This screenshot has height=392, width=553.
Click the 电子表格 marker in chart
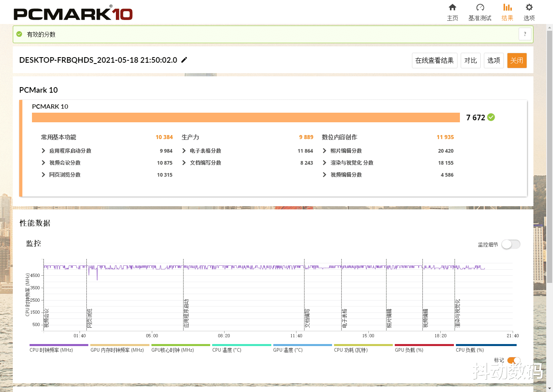[x=344, y=318]
